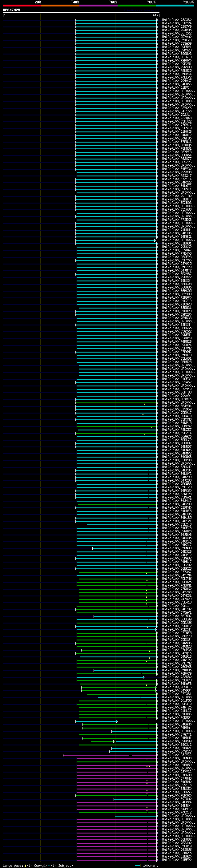This screenshot has width=197, height=868.
Task: Select the UniRef100_A0CXI2 label
Action: 176,812
